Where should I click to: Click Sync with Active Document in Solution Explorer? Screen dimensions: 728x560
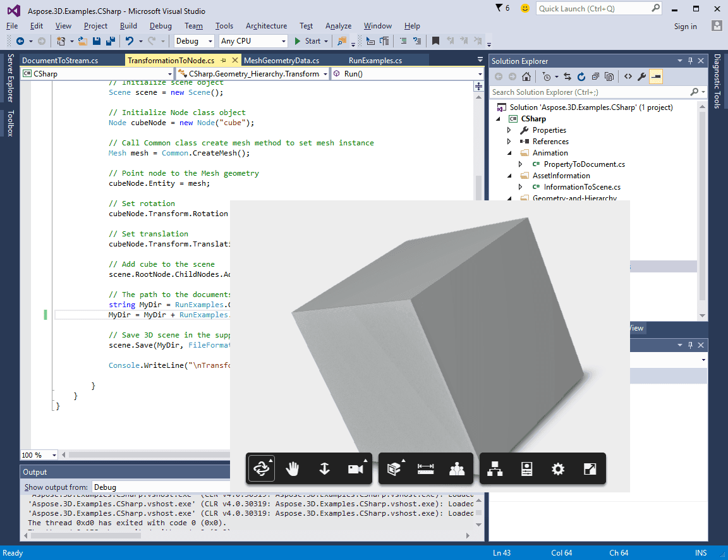(x=567, y=76)
